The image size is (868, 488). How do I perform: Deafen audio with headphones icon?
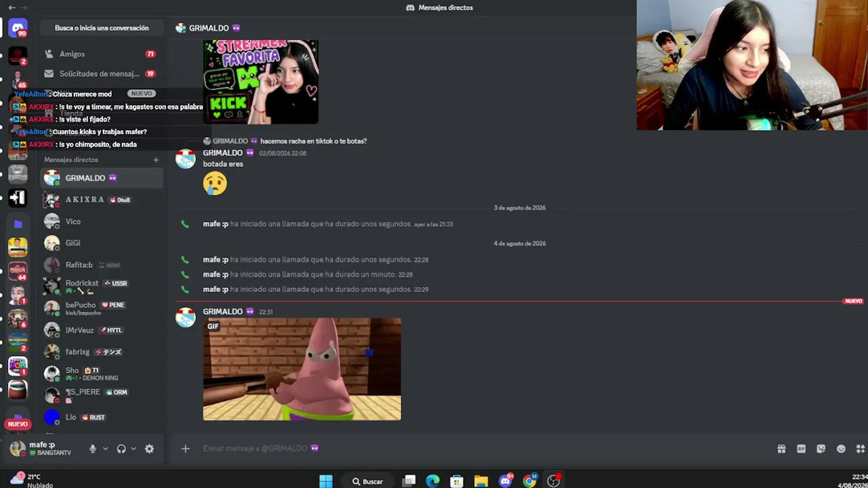[x=121, y=449]
